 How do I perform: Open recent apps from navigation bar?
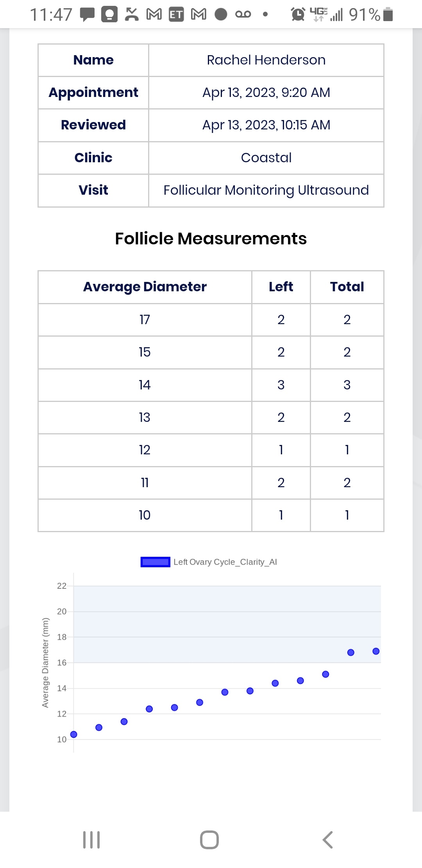[91, 839]
